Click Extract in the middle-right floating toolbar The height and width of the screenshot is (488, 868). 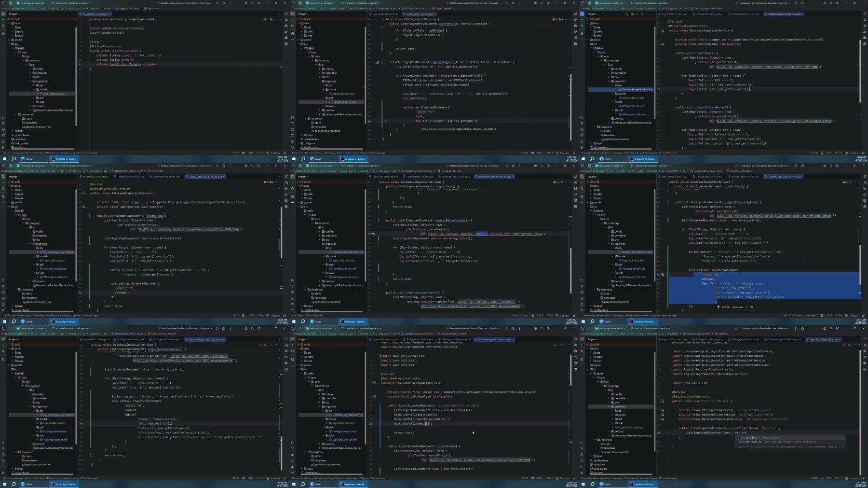726,307
